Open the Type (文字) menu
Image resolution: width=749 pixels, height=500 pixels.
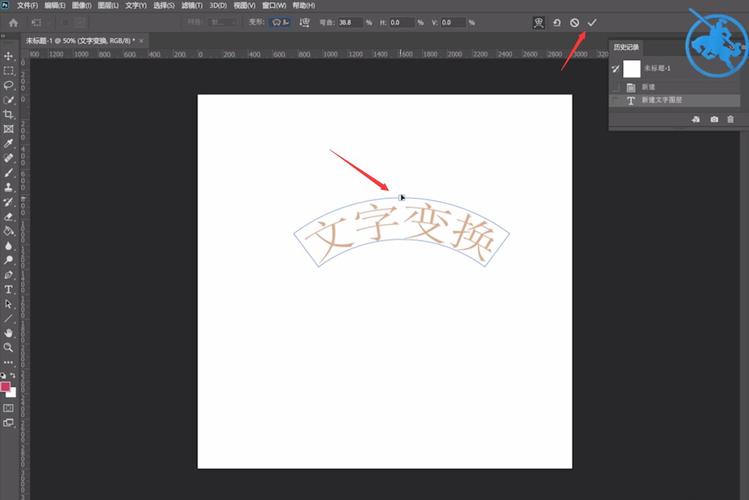click(x=136, y=5)
